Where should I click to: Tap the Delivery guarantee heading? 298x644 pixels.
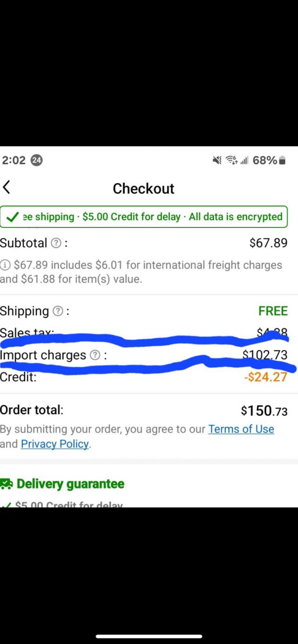pyautogui.click(x=71, y=484)
